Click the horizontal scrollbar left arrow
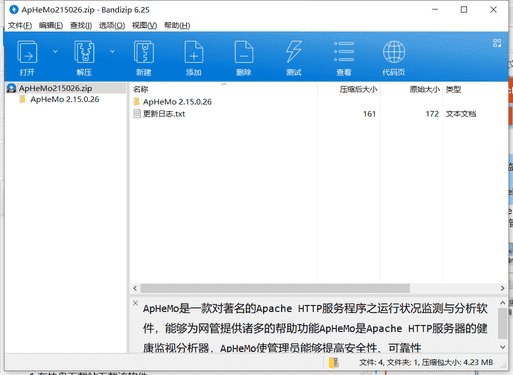The image size is (513, 375). tap(135, 288)
